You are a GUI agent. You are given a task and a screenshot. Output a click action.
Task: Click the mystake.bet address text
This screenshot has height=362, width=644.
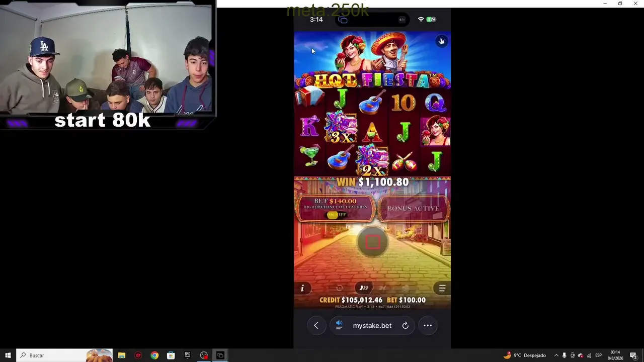[372, 326]
